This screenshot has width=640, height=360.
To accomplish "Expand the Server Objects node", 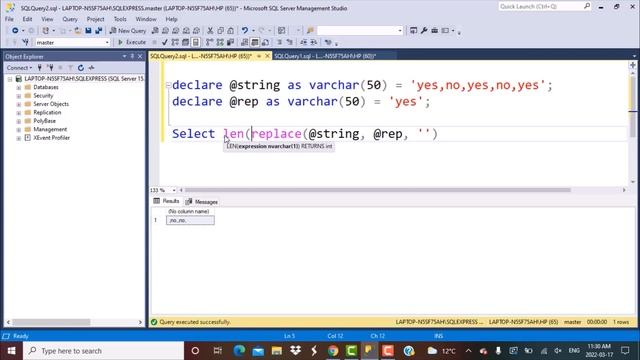I will (x=19, y=104).
